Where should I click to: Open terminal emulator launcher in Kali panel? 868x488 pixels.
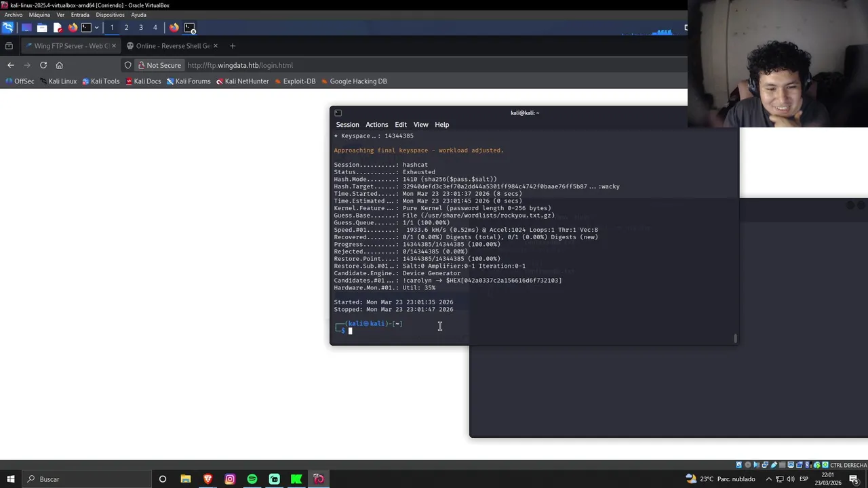[x=86, y=28]
